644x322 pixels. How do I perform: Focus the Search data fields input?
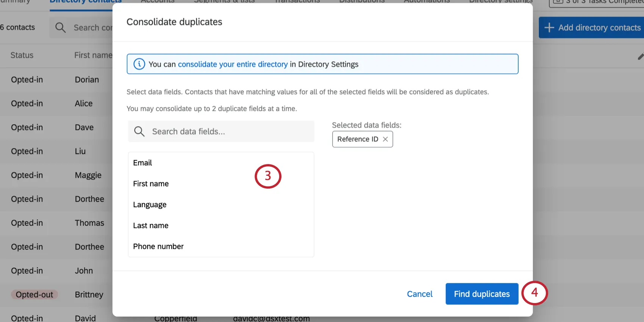[x=227, y=131]
